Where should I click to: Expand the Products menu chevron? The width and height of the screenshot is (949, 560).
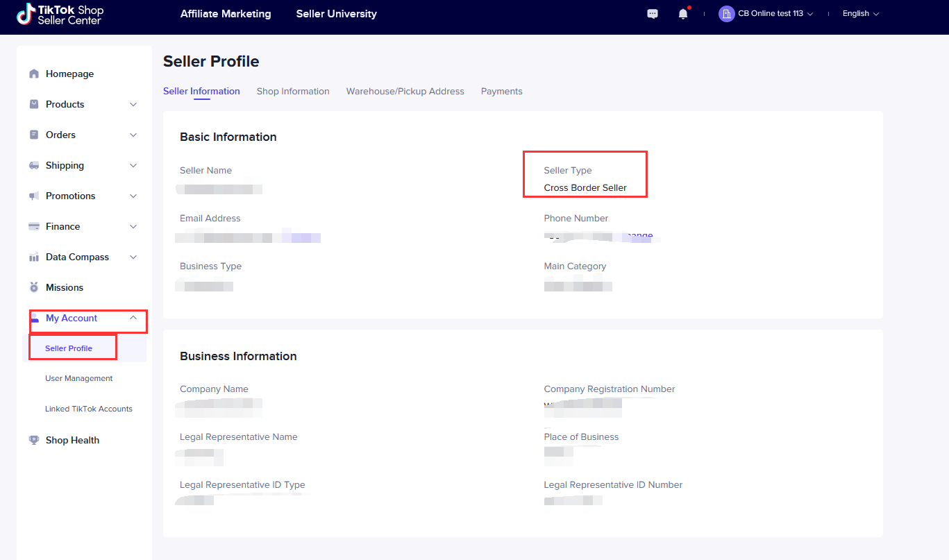133,105
